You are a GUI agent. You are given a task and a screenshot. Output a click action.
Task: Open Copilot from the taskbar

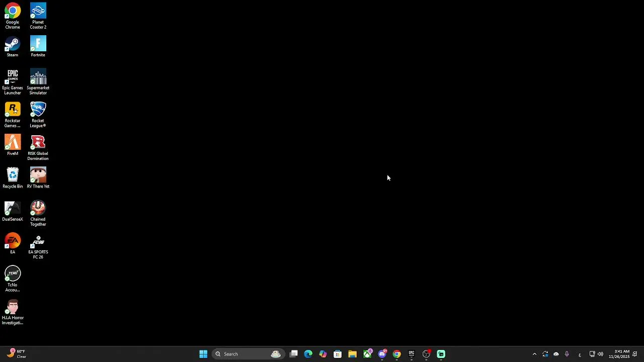323,354
